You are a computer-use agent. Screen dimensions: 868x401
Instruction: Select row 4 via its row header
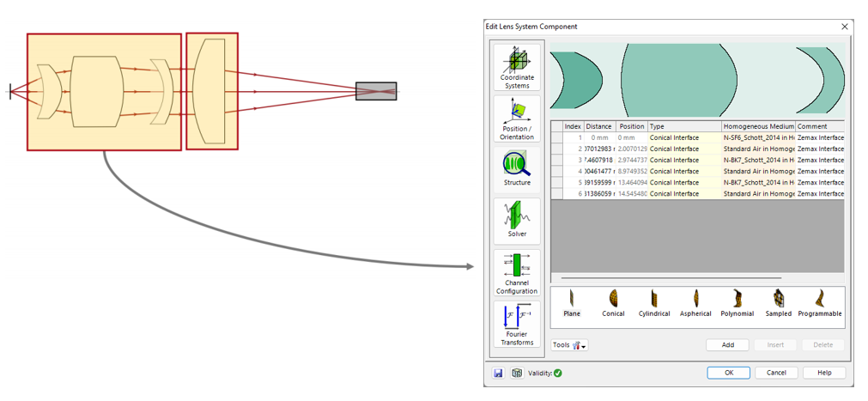556,171
